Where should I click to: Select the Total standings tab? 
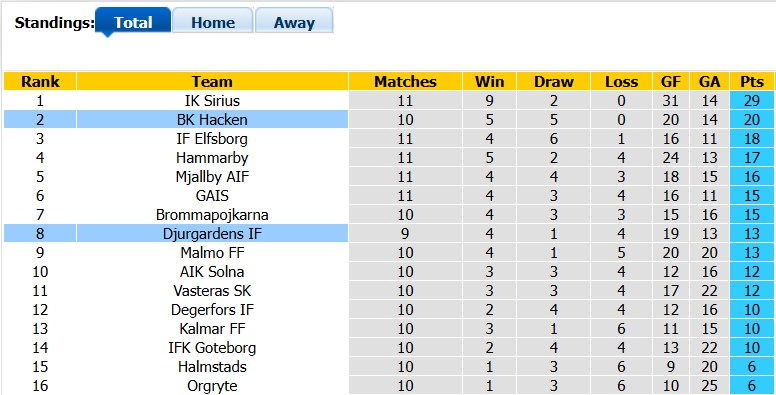pyautogui.click(x=133, y=21)
